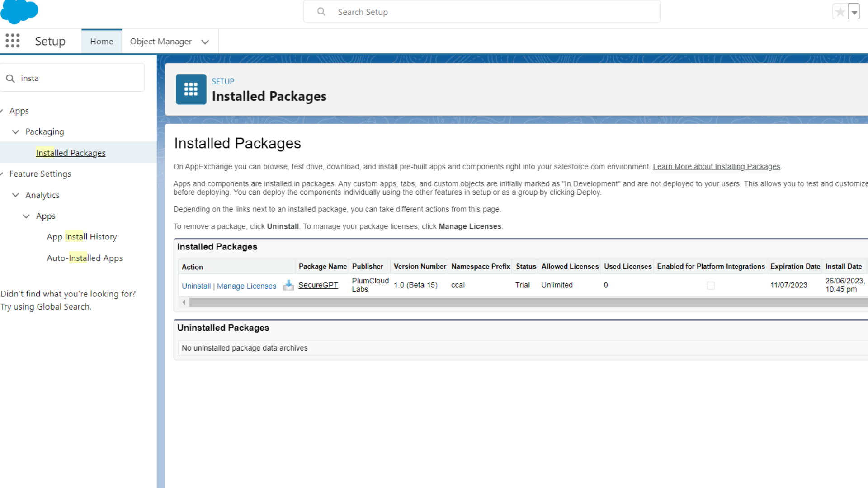Click the horizontal table scrollbar
This screenshot has width=868, height=488.
click(528, 302)
